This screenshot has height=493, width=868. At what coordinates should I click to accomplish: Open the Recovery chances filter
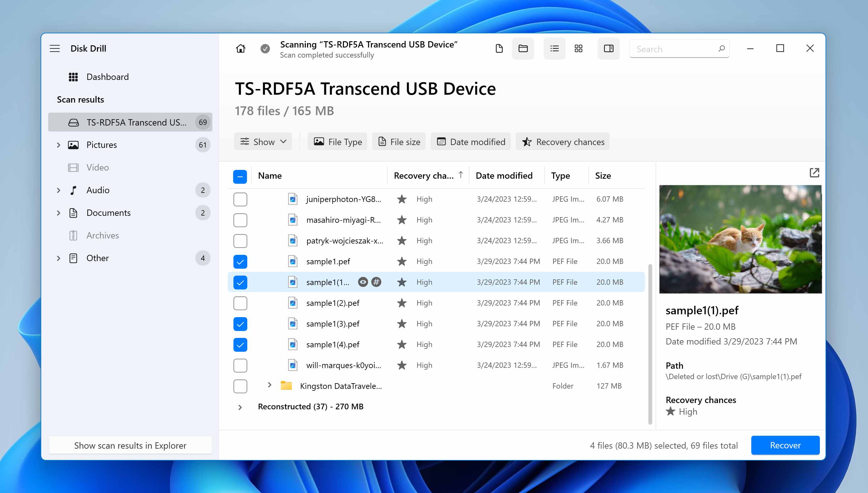pos(563,142)
